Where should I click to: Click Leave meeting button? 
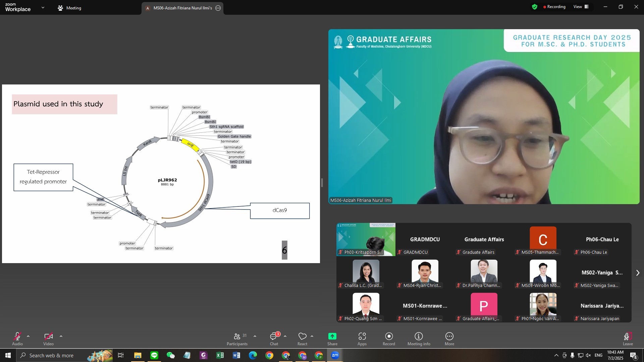[x=628, y=339]
